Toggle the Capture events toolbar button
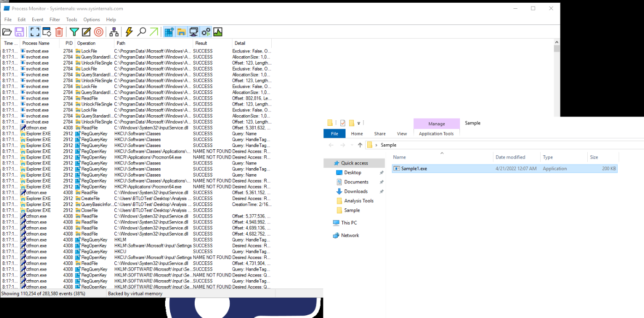 coord(35,32)
